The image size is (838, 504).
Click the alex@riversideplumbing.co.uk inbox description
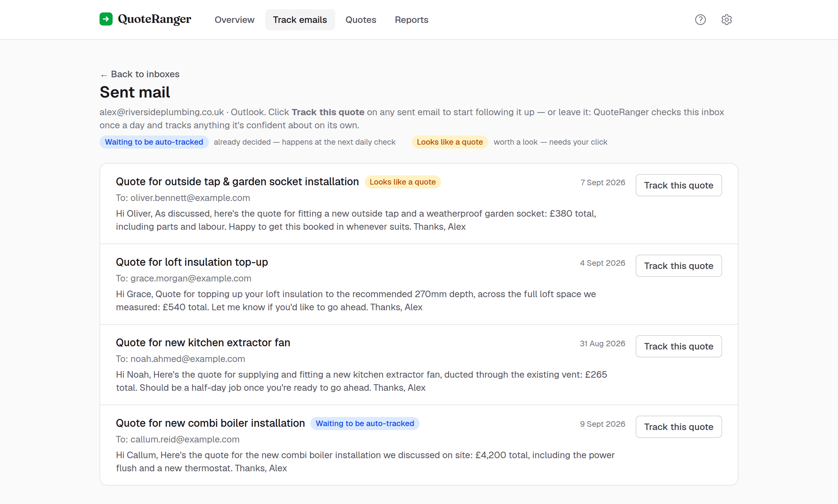412,118
